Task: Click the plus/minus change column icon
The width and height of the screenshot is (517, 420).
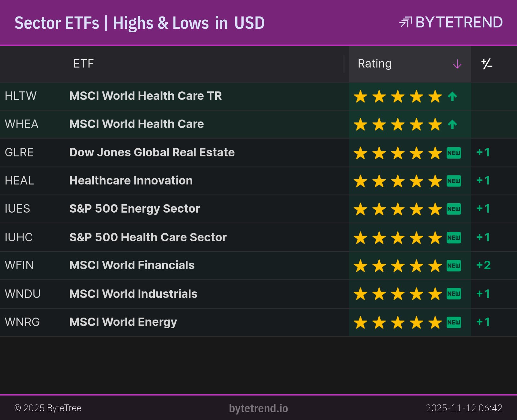Action: click(487, 64)
